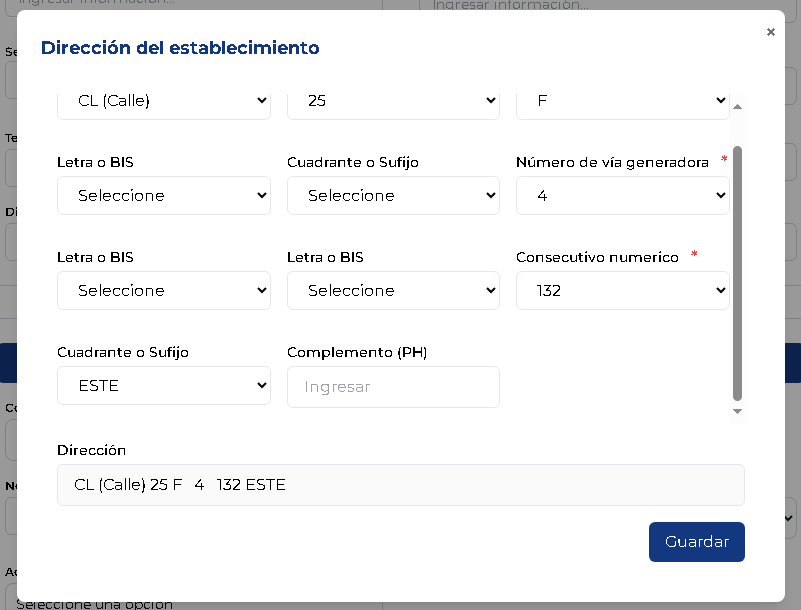The width and height of the screenshot is (801, 610).
Task: Open Cuadrante o Sufijo dropdown showing ESTE
Action: [164, 386]
